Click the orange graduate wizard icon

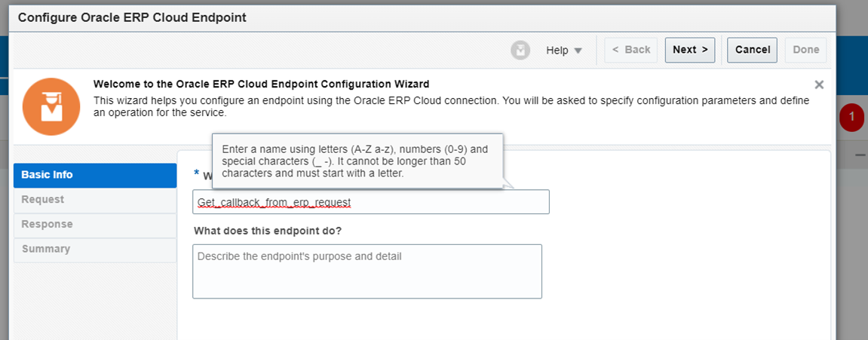51,106
